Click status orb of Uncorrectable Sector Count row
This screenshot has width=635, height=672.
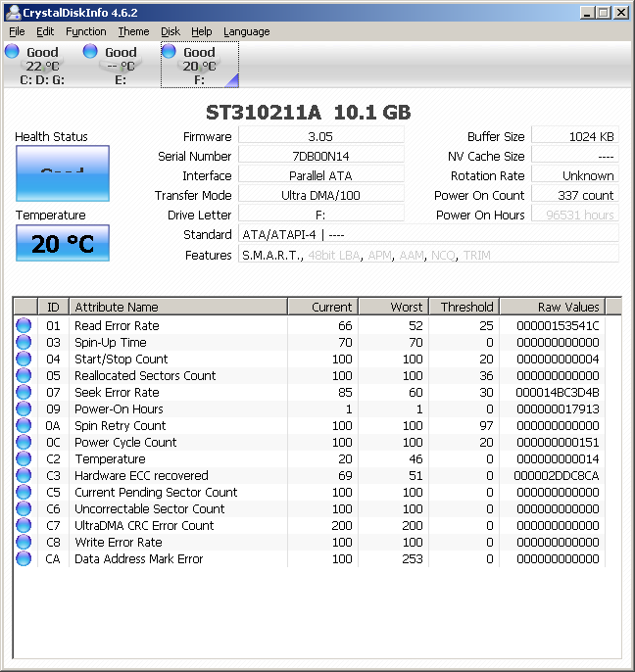(24, 508)
